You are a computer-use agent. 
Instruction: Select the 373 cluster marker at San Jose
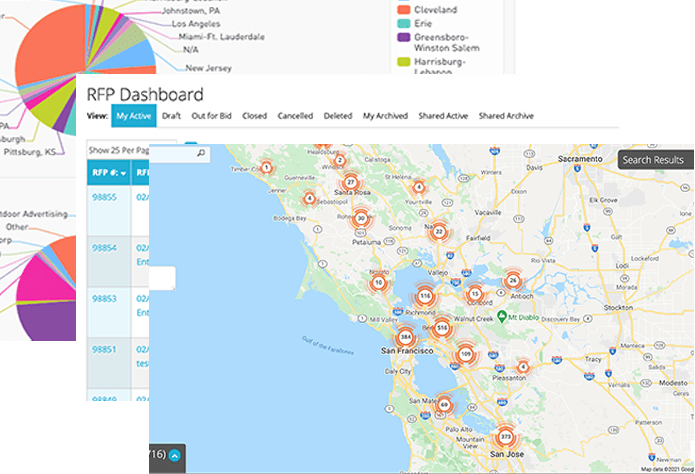[506, 437]
